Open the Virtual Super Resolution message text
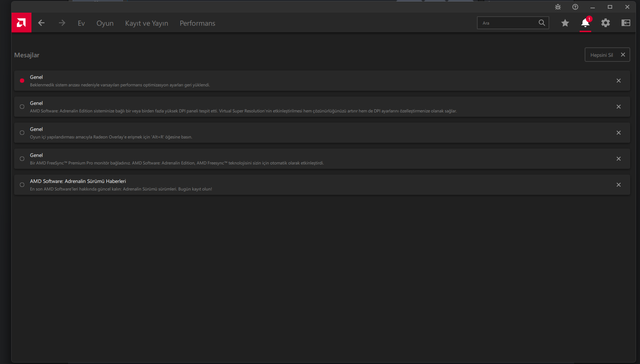The image size is (640, 364). click(243, 111)
